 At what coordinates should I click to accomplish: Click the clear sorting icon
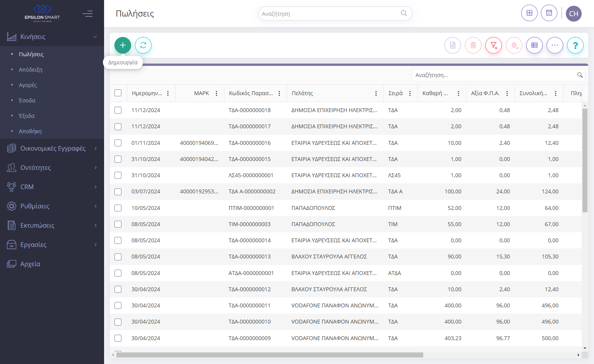click(x=514, y=45)
